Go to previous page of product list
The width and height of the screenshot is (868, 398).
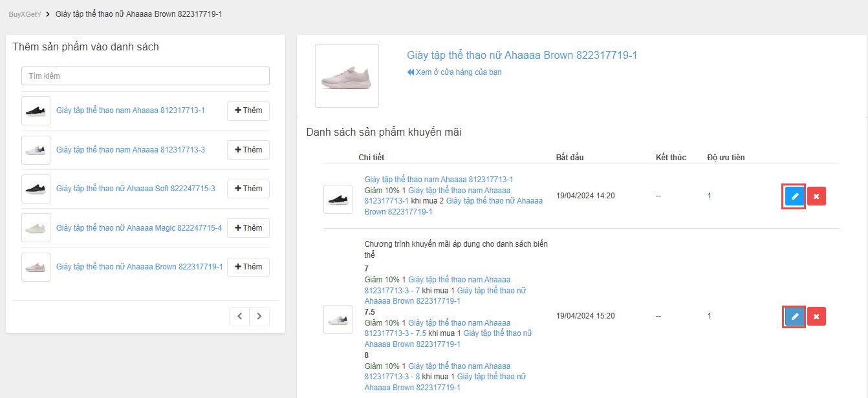tap(239, 317)
